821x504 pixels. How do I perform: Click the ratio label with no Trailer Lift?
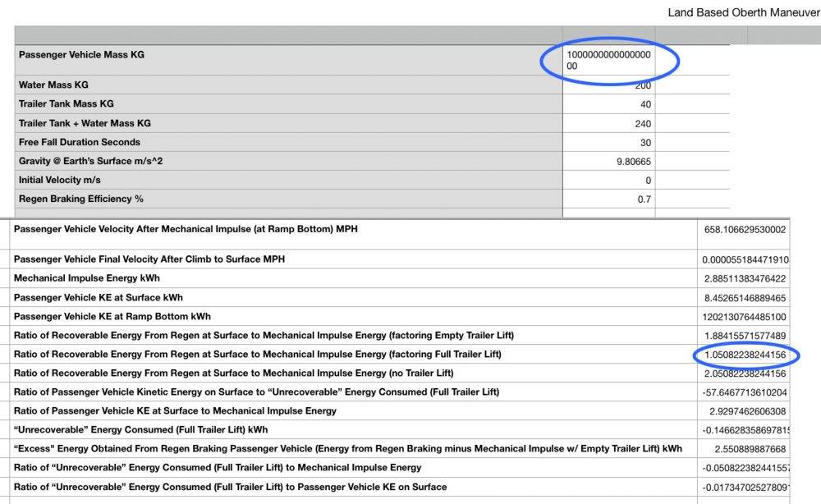(233, 373)
